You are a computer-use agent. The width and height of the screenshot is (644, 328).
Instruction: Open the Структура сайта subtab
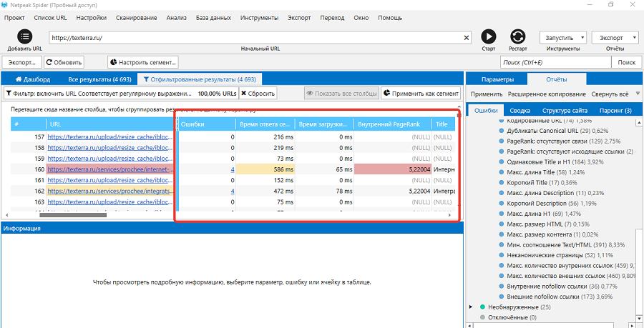point(565,110)
